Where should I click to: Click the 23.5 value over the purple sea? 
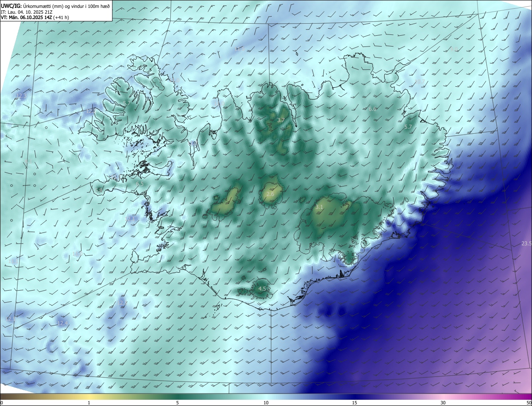[x=526, y=243]
